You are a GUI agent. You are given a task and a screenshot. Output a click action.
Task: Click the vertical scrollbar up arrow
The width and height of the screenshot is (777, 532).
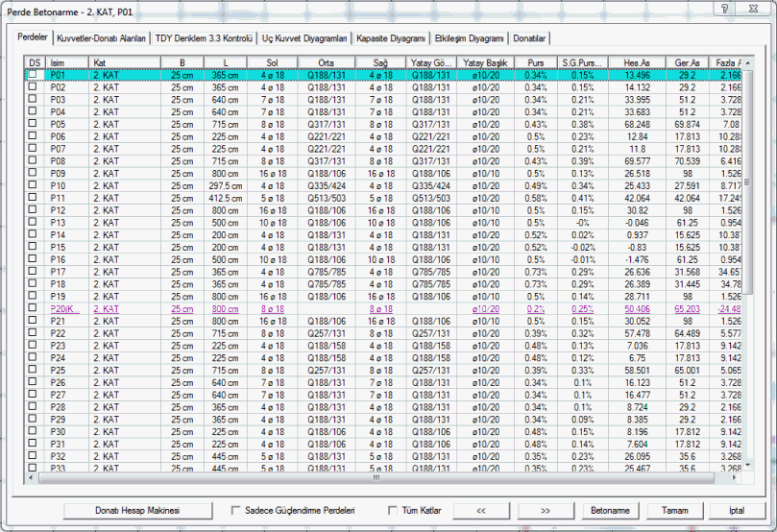748,63
